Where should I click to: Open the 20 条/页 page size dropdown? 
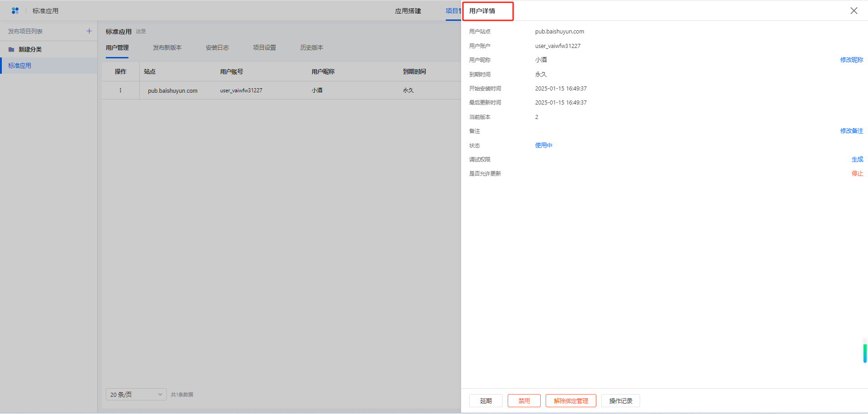coord(136,395)
